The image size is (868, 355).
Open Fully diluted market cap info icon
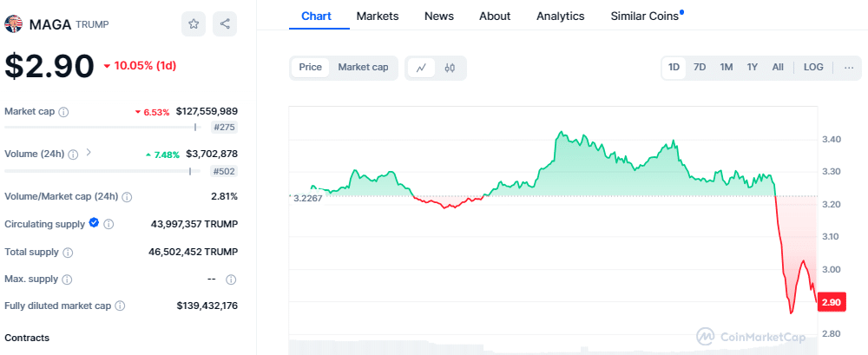coord(120,306)
